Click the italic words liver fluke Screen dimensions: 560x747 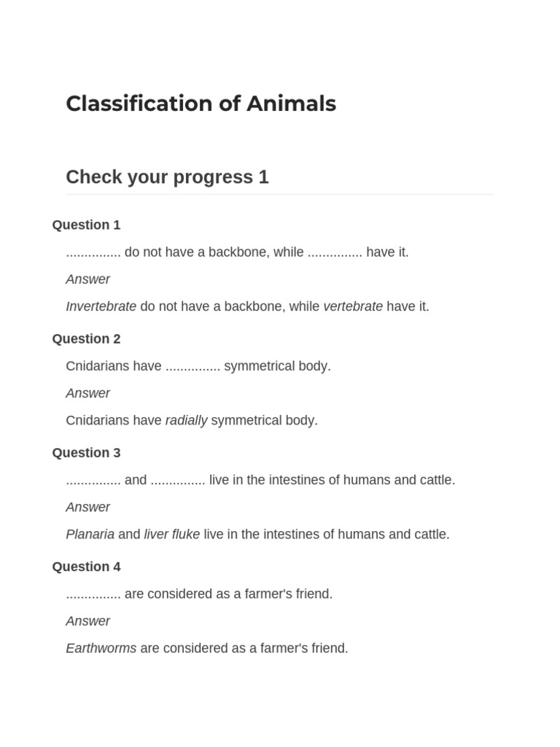coord(172,534)
